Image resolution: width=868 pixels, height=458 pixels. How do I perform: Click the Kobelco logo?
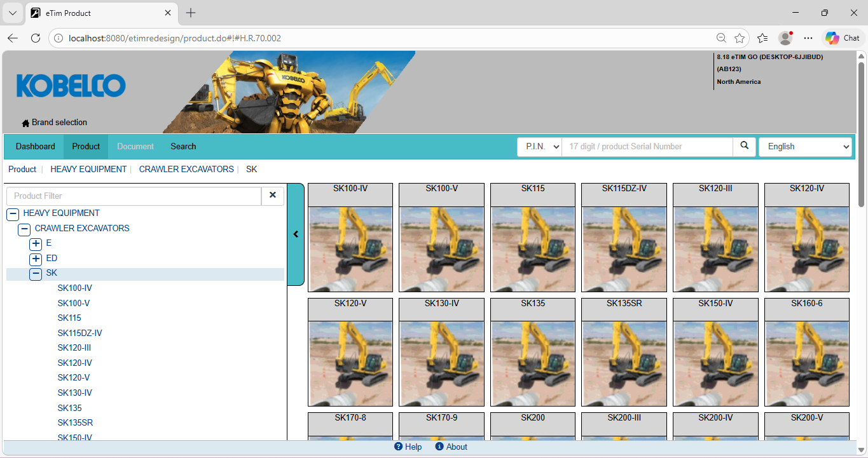(x=71, y=86)
